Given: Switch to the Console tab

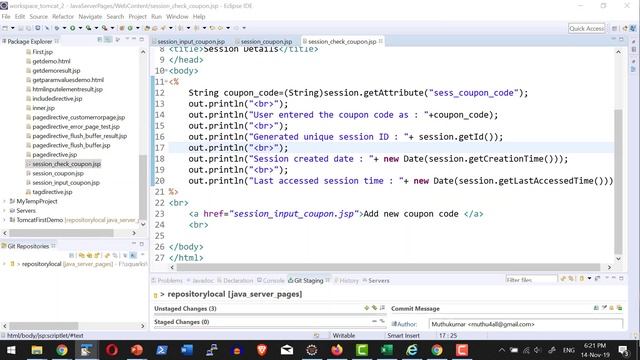Looking at the screenshot, I should (271, 280).
